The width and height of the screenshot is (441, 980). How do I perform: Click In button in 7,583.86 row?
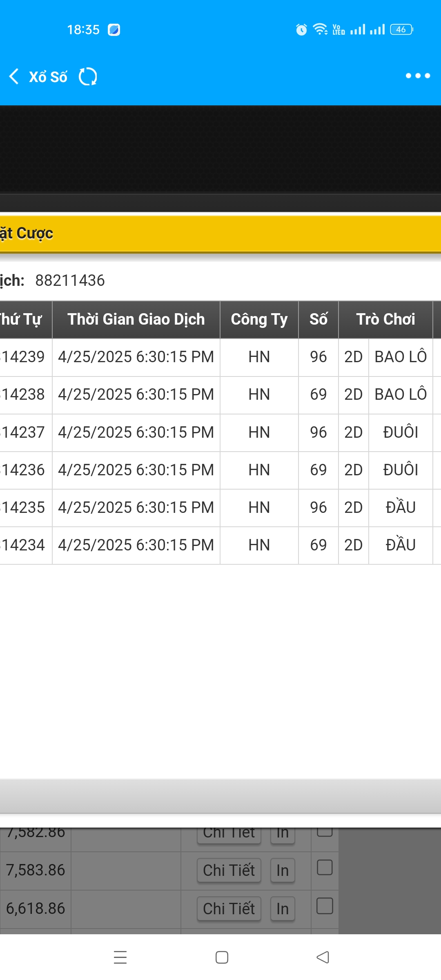[x=283, y=870]
